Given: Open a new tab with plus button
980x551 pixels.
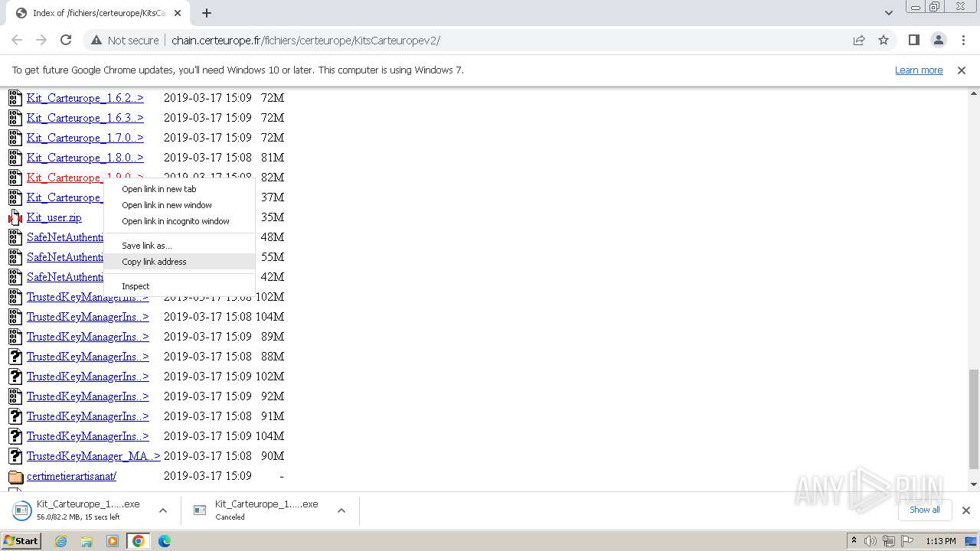Looking at the screenshot, I should click(207, 13).
